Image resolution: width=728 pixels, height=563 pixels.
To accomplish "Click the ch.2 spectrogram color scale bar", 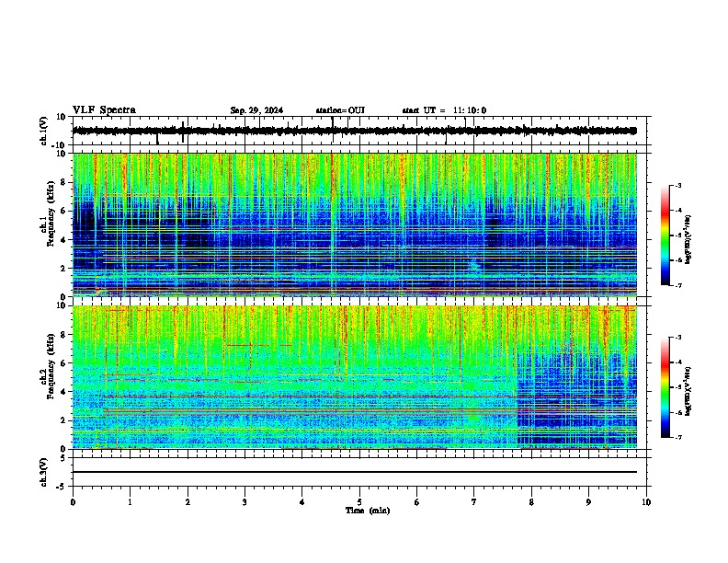I will click(x=665, y=387).
